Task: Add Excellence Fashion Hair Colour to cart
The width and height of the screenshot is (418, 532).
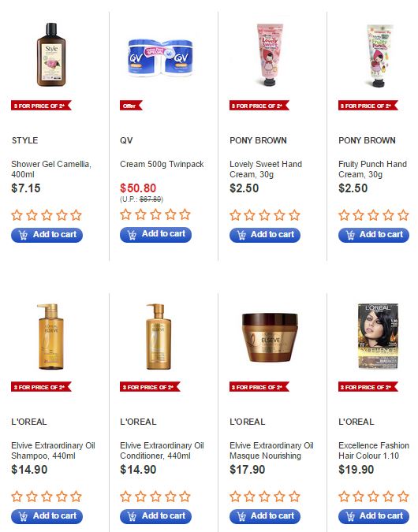Action: coord(374,516)
